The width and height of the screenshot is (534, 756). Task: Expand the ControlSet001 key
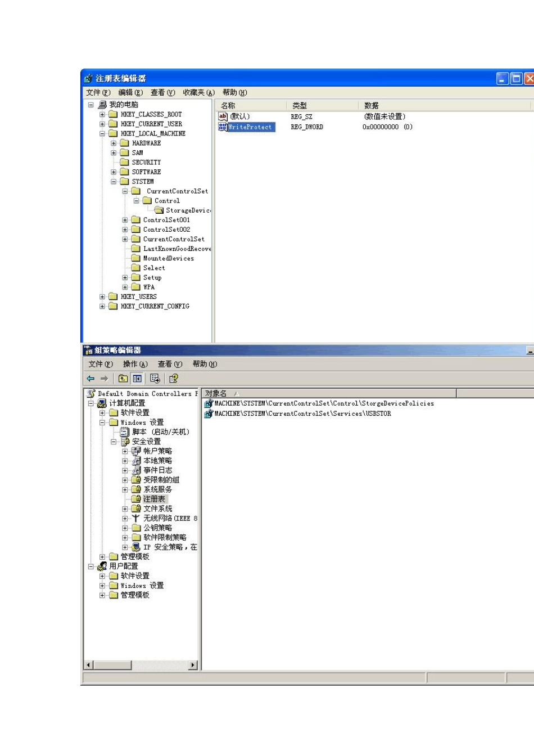tap(125, 220)
